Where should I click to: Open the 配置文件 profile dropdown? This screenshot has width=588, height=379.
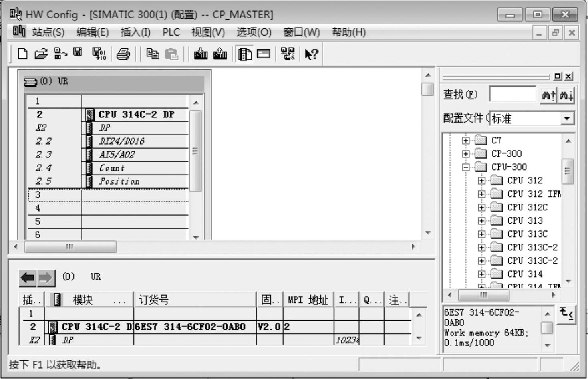tap(566, 118)
